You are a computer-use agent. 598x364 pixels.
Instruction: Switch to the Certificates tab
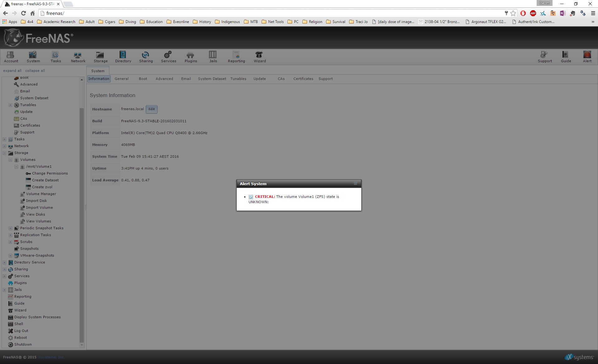(303, 79)
